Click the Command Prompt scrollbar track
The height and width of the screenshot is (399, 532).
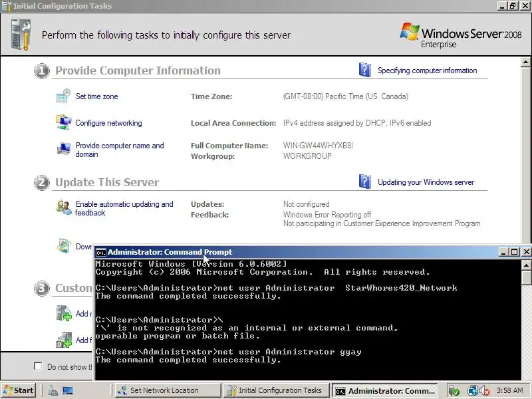(x=526, y=332)
